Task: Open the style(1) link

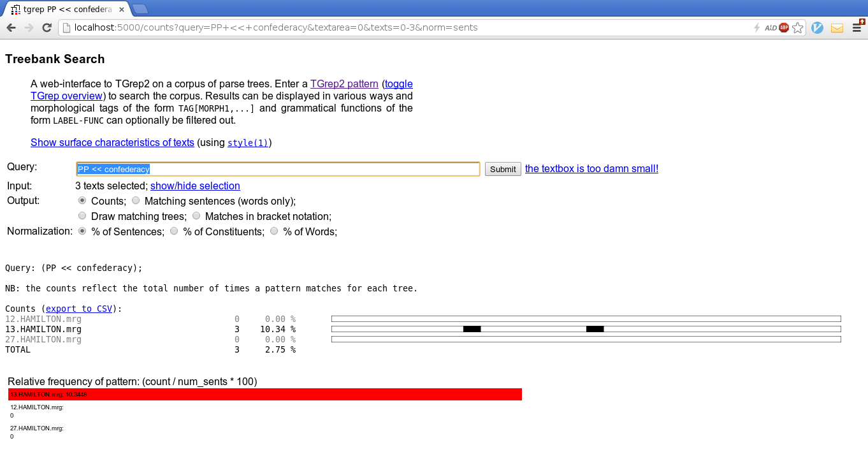Action: pos(248,143)
